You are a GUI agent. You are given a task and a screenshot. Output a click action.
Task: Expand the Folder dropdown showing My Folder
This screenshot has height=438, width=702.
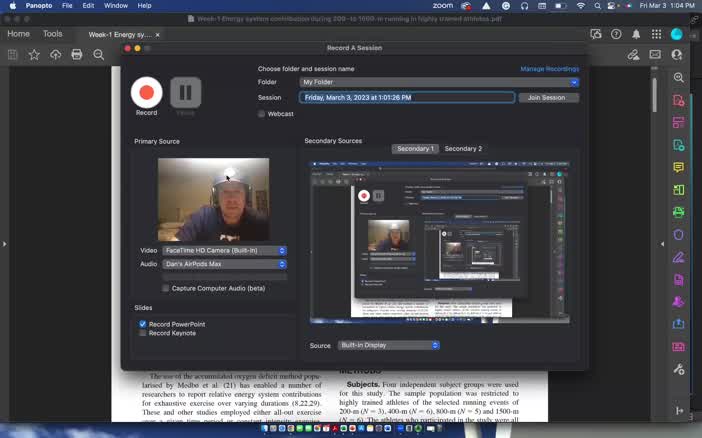point(438,82)
